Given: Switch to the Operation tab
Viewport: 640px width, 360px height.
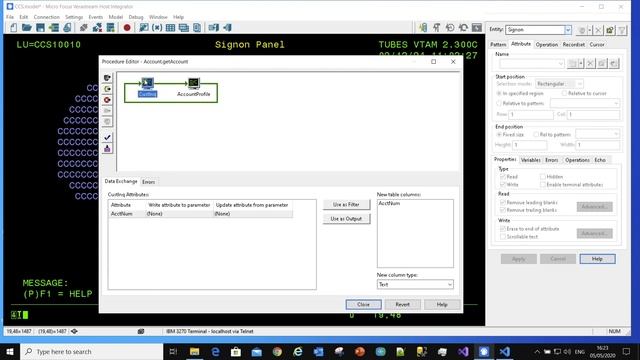Looking at the screenshot, I should point(547,44).
